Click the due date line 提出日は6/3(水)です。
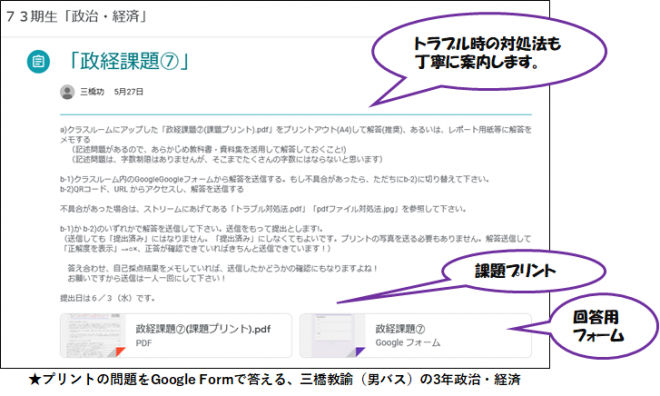 (x=108, y=298)
